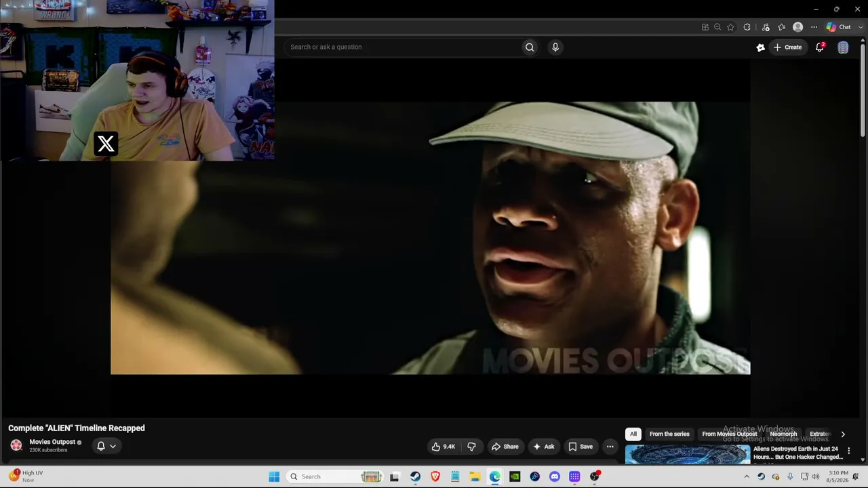Select the All filter chip
The image size is (868, 488).
pyautogui.click(x=633, y=434)
